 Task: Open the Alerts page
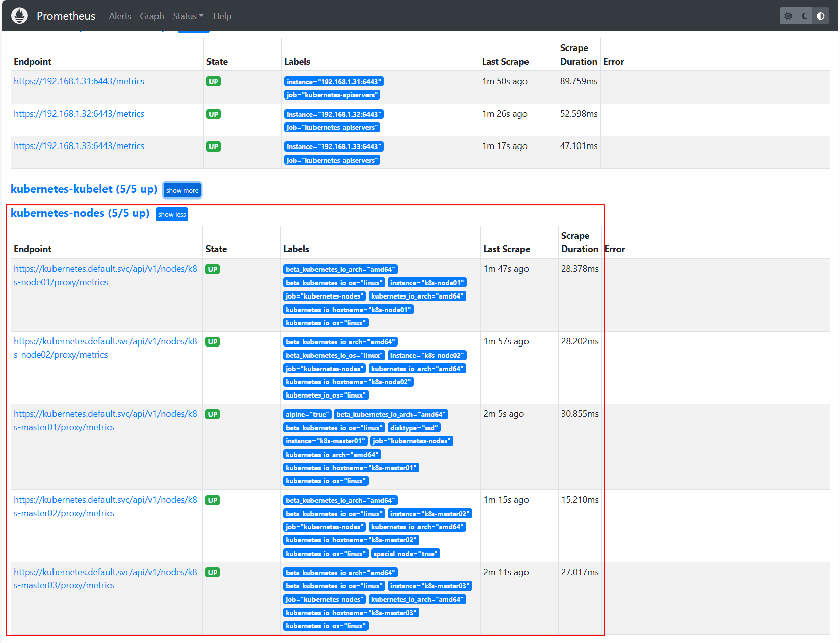(x=120, y=16)
